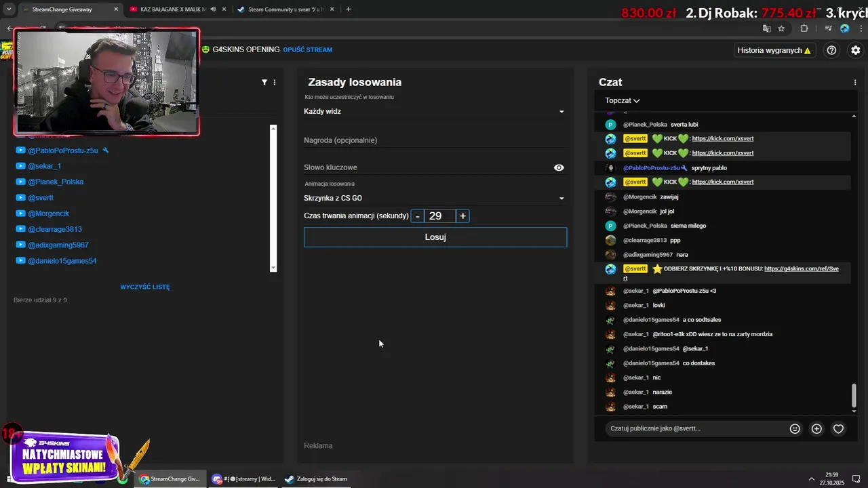Click Pianek_Polska avatar on sverta lubi message
This screenshot has width=868, height=488.
[x=610, y=125]
